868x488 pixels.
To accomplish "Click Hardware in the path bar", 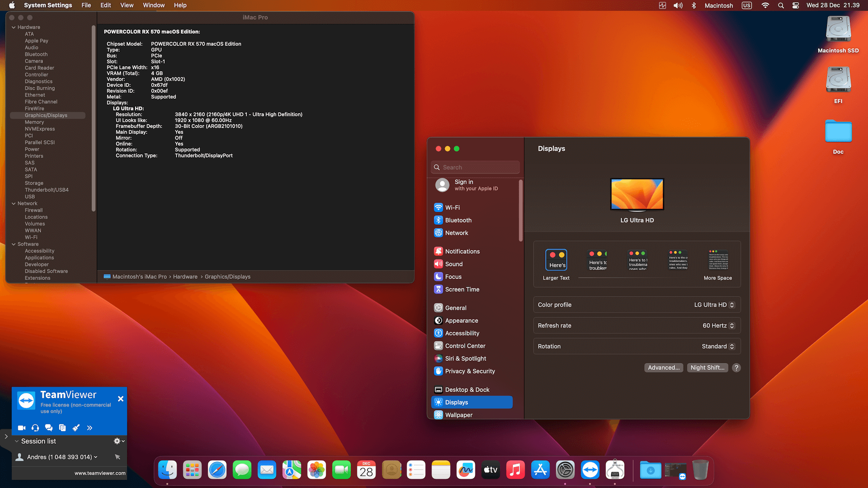I will click(185, 277).
